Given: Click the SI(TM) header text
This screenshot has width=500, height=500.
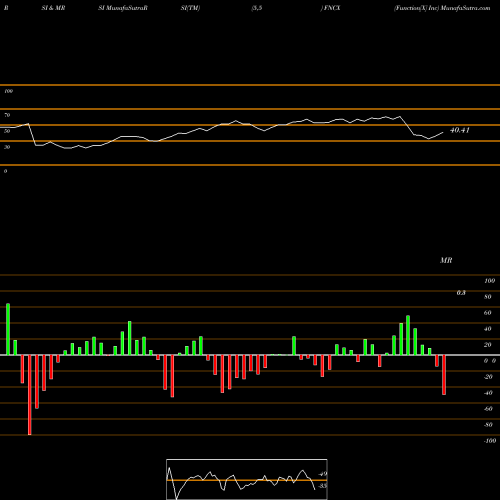Looking at the screenshot, I should tap(190, 8).
